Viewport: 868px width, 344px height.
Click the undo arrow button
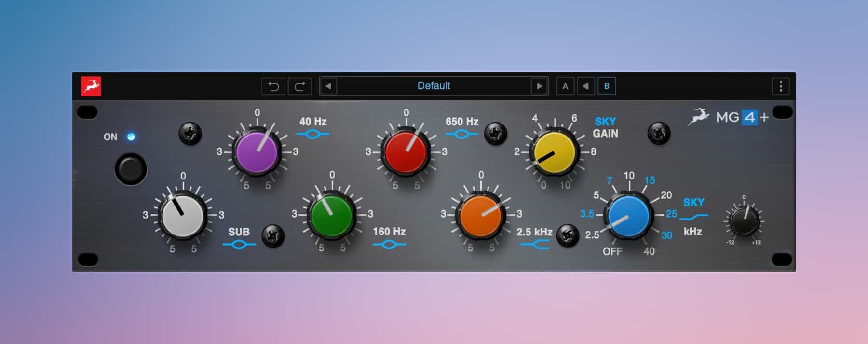tap(273, 86)
